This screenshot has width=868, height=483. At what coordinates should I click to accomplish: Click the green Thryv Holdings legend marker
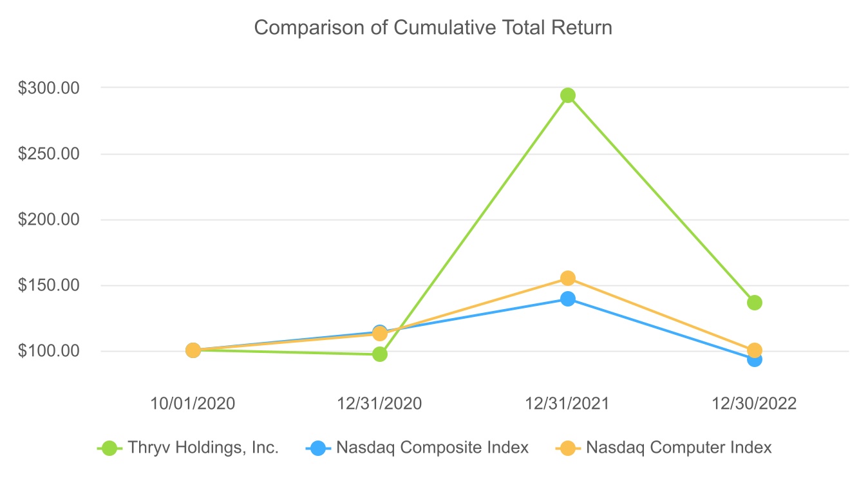110,448
